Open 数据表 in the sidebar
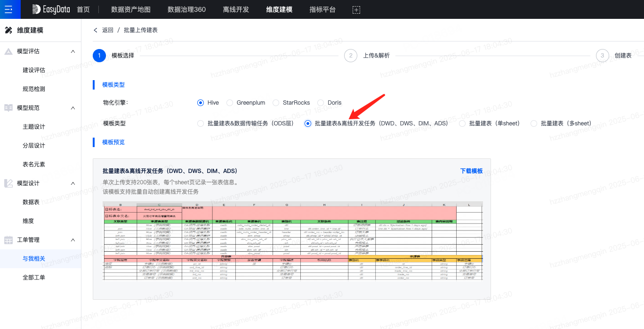The image size is (644, 329). (31, 202)
